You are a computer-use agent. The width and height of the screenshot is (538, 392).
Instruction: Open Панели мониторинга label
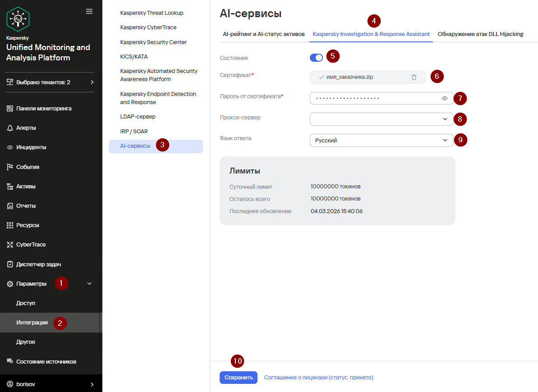[x=44, y=109]
